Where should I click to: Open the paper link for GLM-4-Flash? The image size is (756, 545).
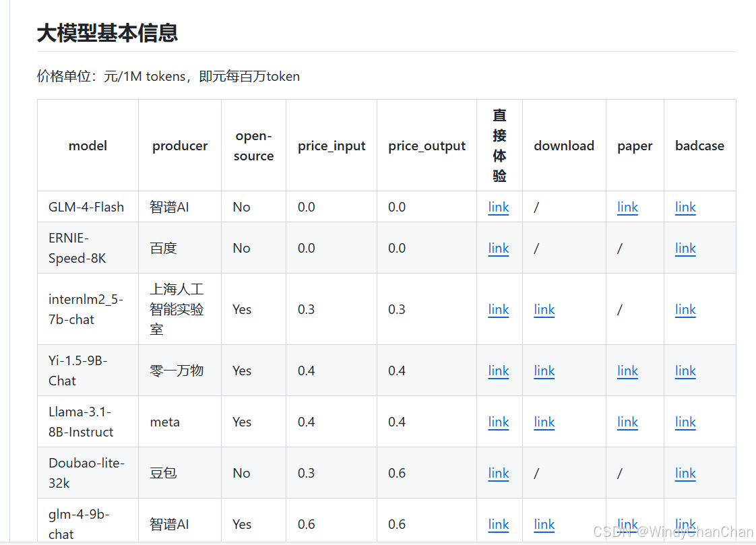pos(627,207)
